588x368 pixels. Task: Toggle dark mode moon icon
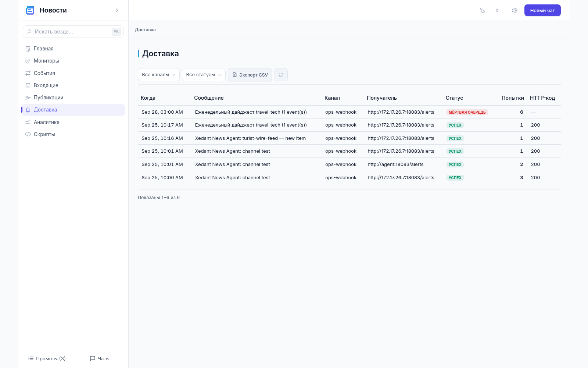pos(483,11)
